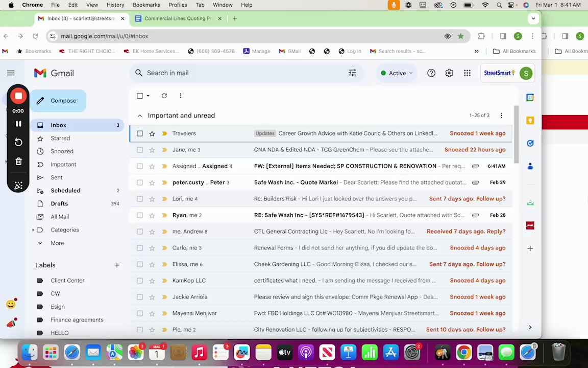Click the Search in mail field
The height and width of the screenshot is (368, 588).
pyautogui.click(x=246, y=73)
